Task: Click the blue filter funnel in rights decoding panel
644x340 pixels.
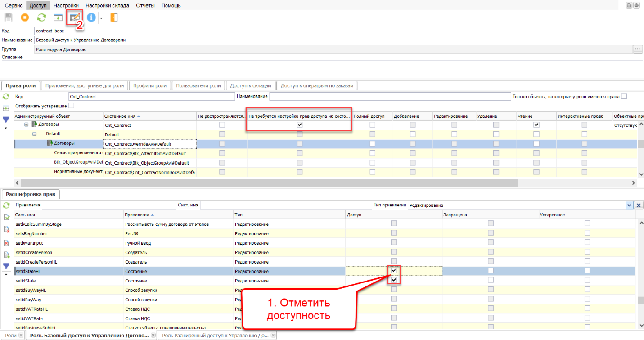Action: pyautogui.click(x=6, y=266)
